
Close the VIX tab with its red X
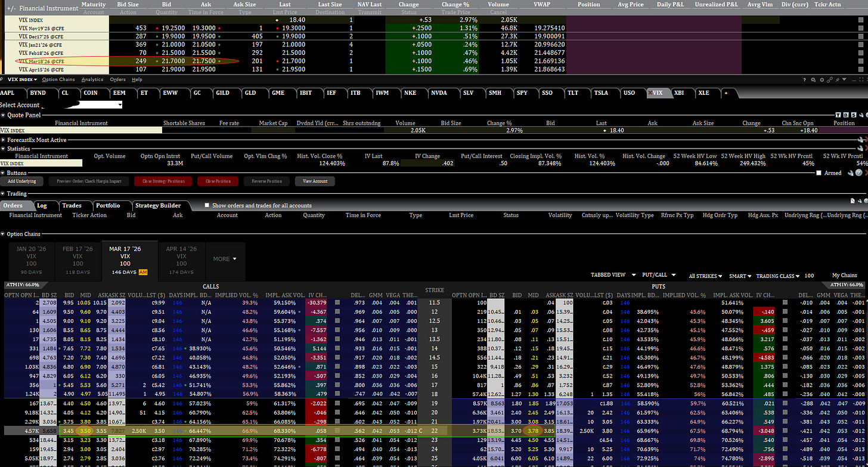coord(650,92)
